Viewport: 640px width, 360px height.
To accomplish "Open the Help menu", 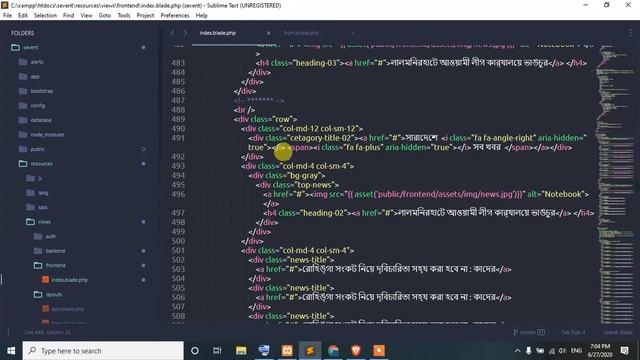I will pos(202,16).
